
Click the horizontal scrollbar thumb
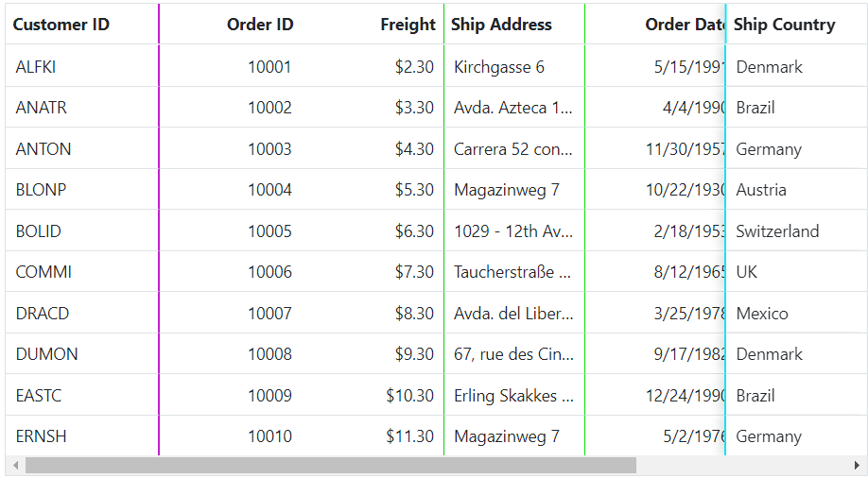331,466
